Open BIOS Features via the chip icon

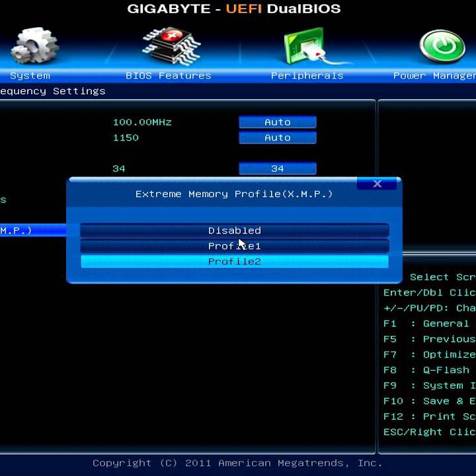coord(171,46)
